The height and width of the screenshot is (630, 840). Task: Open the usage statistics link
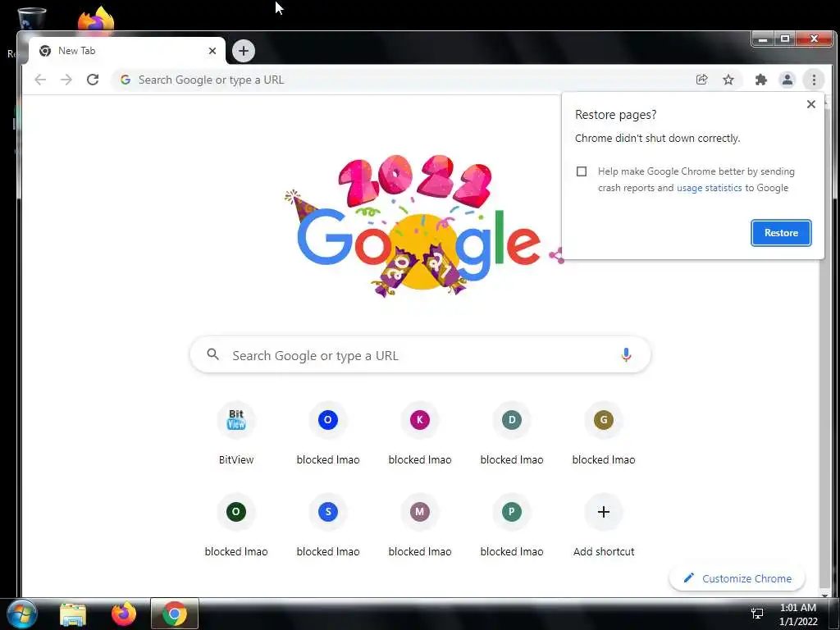(x=710, y=188)
